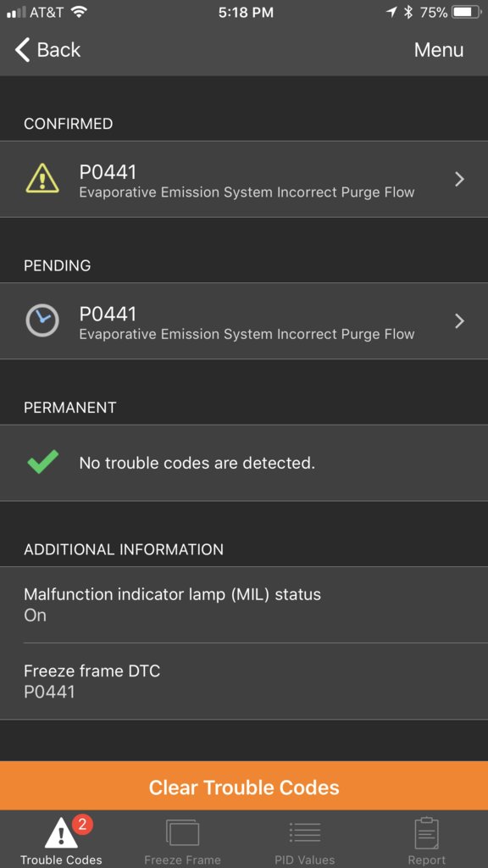This screenshot has height=868, width=488.
Task: Tap the yellow warning triangle for confirmed P0441
Action: click(x=42, y=178)
